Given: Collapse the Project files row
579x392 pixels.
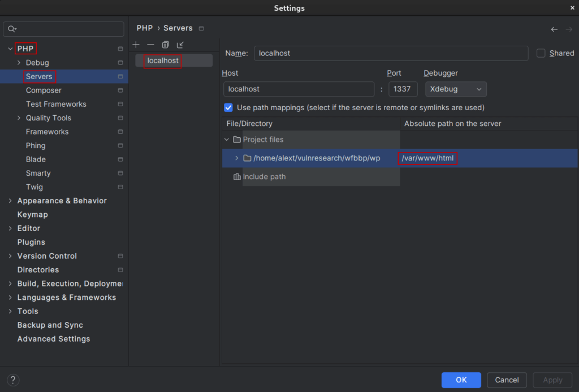Looking at the screenshot, I should click(x=227, y=140).
